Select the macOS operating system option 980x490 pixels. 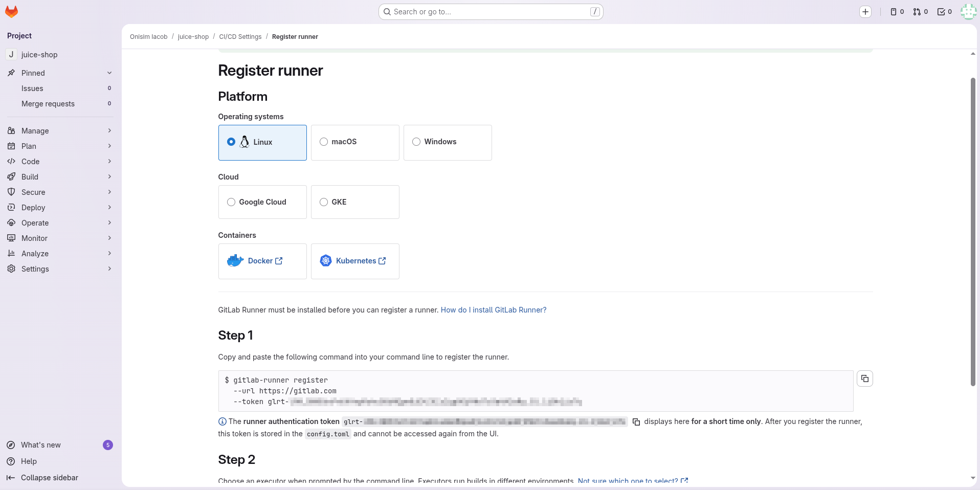pyautogui.click(x=355, y=142)
